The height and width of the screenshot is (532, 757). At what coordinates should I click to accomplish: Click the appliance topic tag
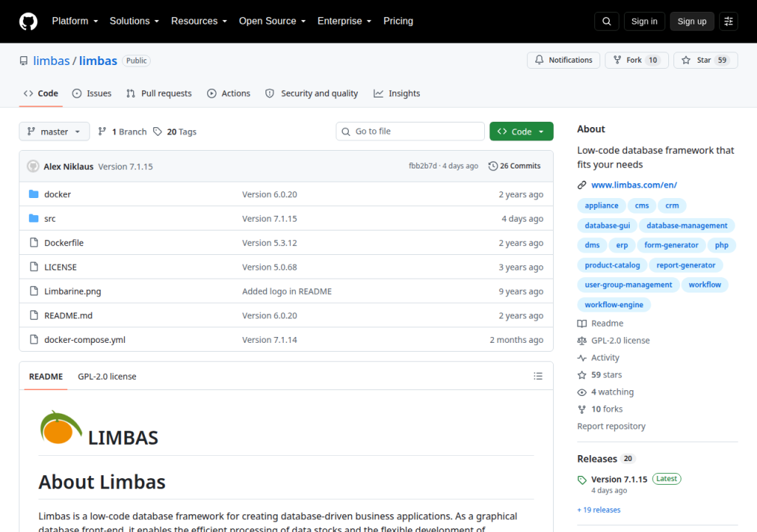point(601,205)
